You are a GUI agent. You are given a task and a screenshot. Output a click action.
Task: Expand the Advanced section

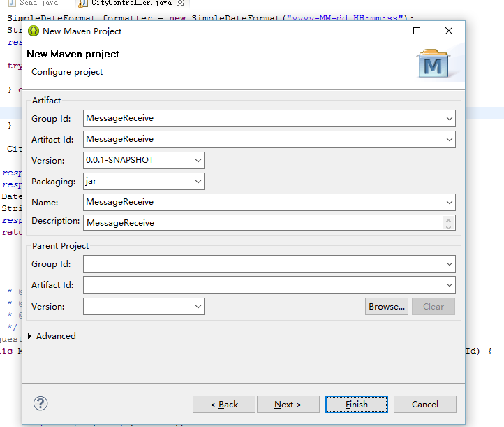pyautogui.click(x=29, y=336)
